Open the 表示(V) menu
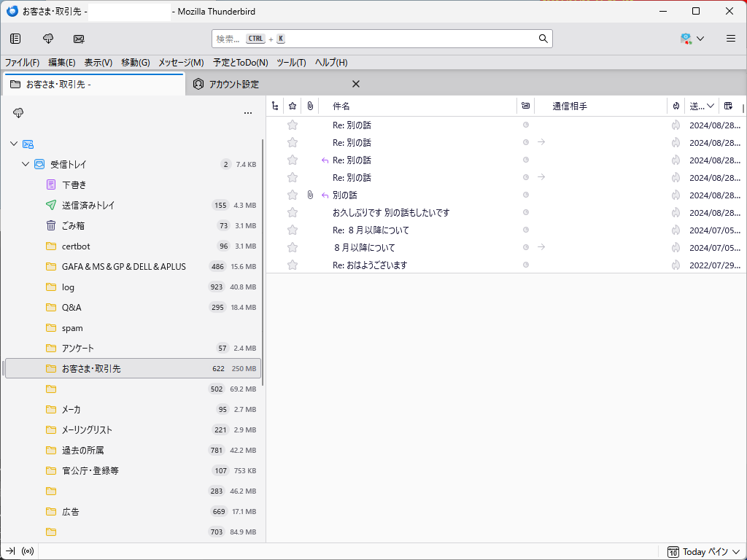747x560 pixels. [98, 63]
